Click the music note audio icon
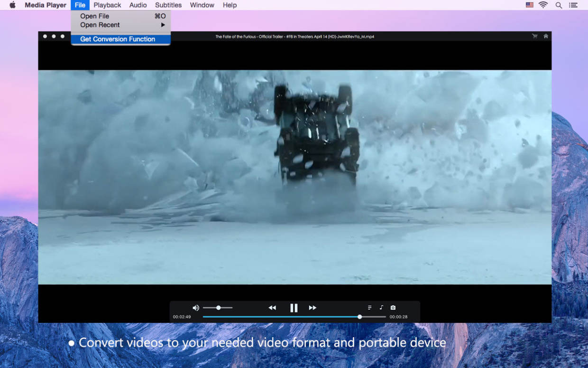 381,308
